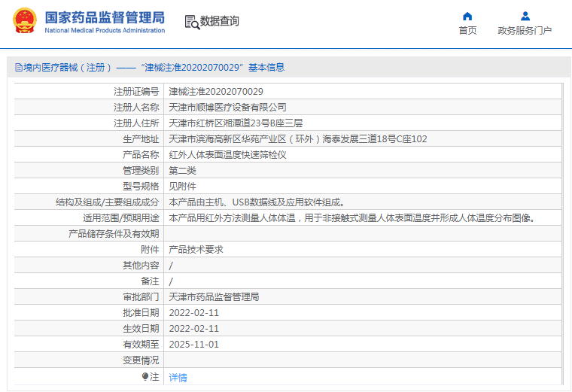Open 政务服务门户 portal link
The width and height of the screenshot is (572, 392).
pos(525,31)
